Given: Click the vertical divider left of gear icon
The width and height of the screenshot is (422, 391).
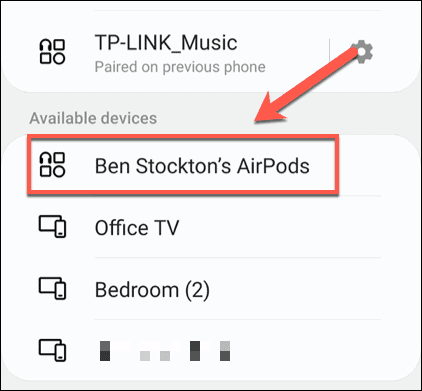Looking at the screenshot, I should (x=329, y=52).
